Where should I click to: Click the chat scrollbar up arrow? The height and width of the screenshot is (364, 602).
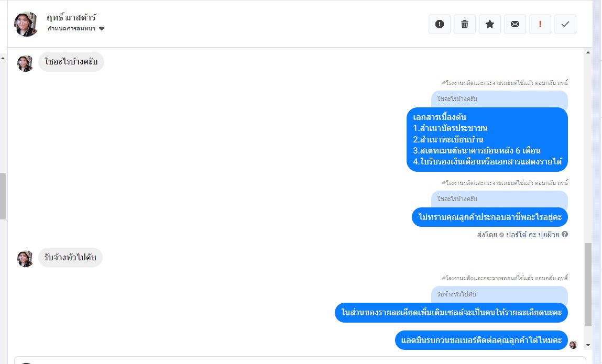pyautogui.click(x=588, y=52)
